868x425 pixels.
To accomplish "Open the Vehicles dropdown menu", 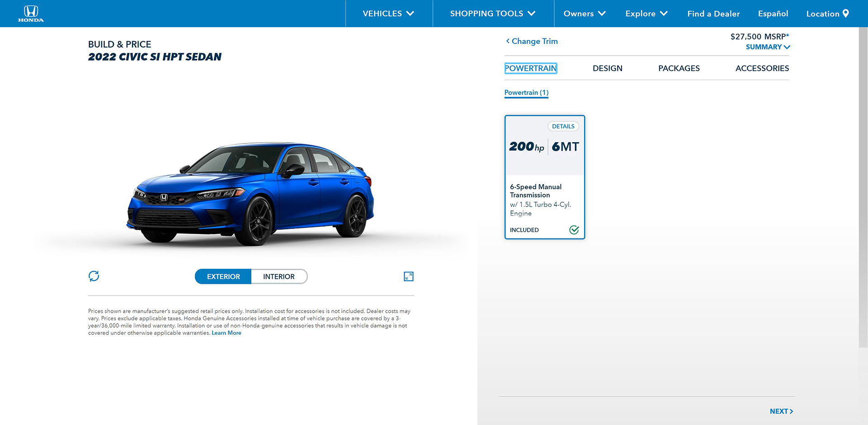I will 388,14.
